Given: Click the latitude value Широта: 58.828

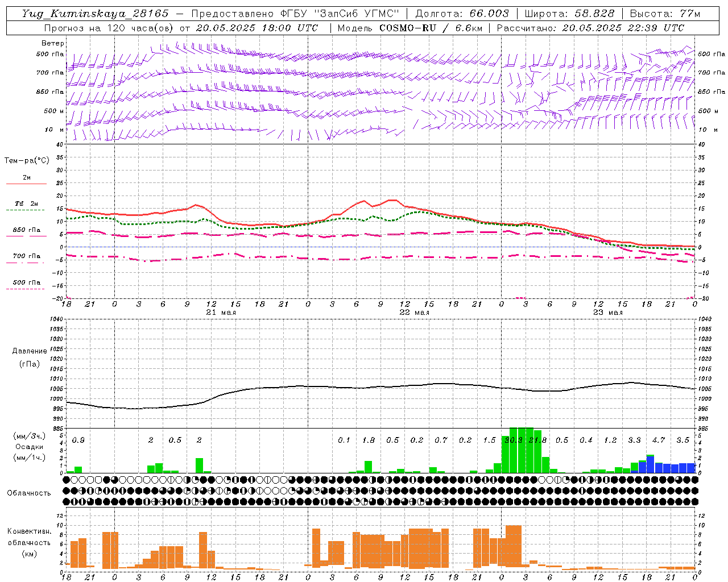Looking at the screenshot, I should tap(569, 14).
